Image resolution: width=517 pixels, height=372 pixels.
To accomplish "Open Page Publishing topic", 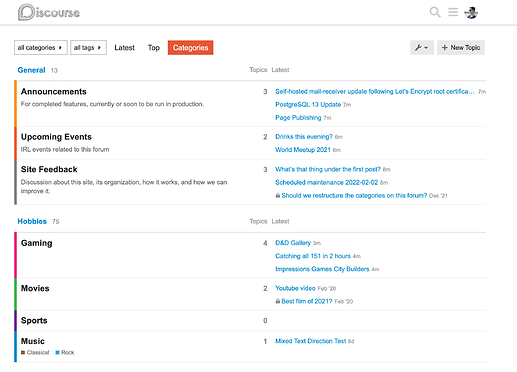I will point(298,118).
